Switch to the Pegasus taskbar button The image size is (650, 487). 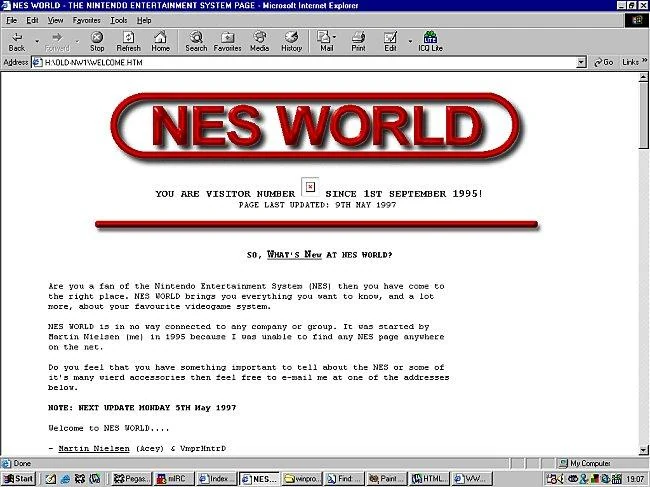coord(131,479)
